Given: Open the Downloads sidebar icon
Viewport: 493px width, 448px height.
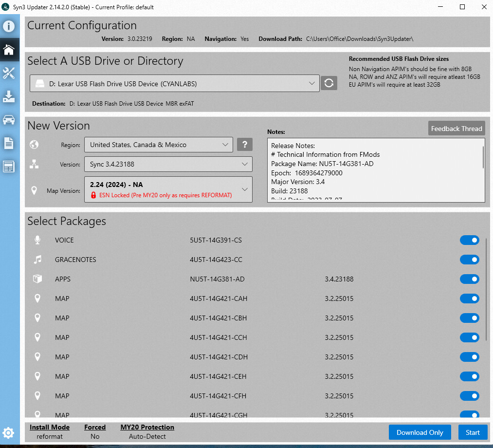Looking at the screenshot, I should [9, 96].
